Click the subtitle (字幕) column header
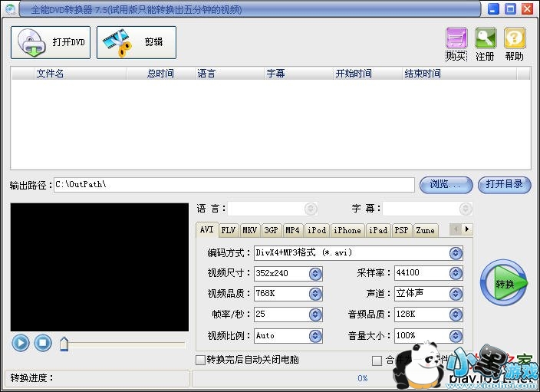Image resolution: width=540 pixels, height=392 pixels. pos(298,74)
